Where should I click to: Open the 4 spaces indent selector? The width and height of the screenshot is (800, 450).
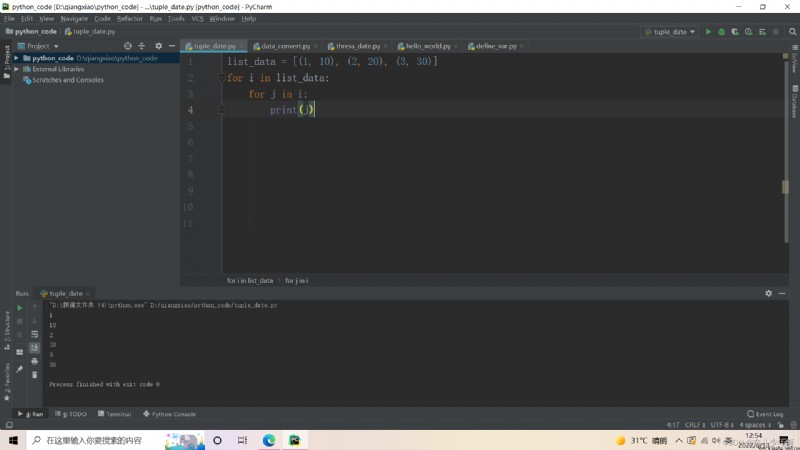[755, 425]
